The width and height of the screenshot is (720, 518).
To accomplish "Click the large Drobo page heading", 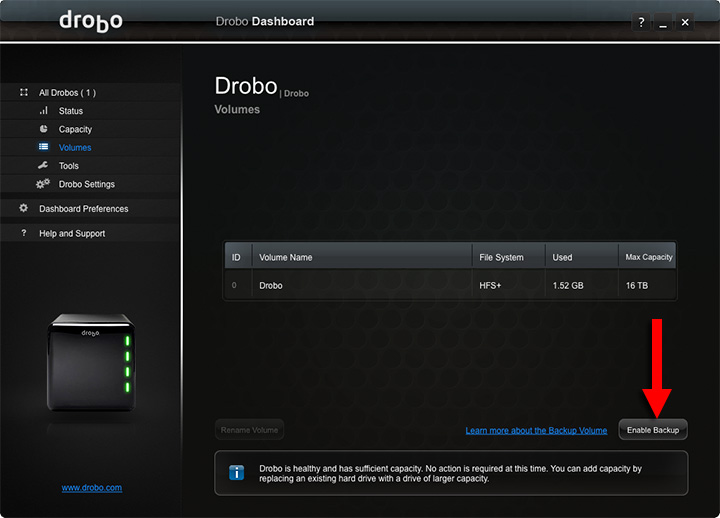I will point(246,86).
